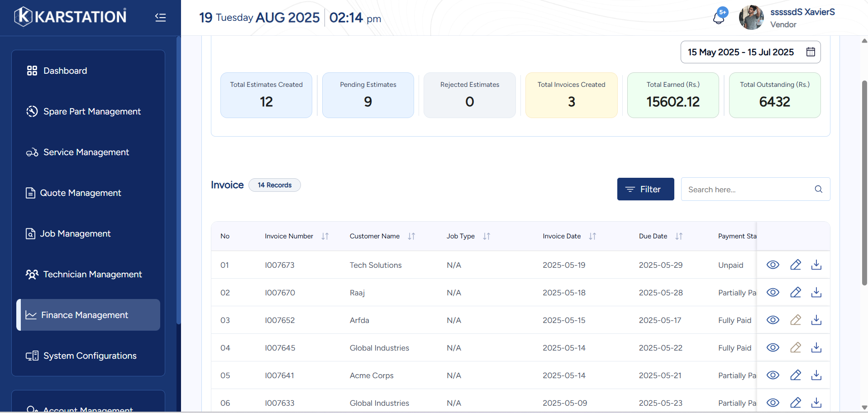This screenshot has height=413, width=868.
Task: Download the Arfda invoice I007652
Action: click(x=816, y=320)
